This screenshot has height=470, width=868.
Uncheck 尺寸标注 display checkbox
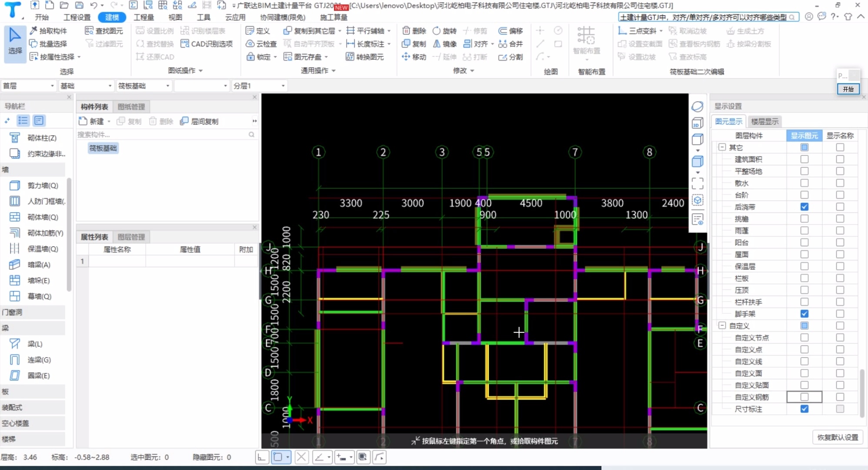tap(804, 409)
